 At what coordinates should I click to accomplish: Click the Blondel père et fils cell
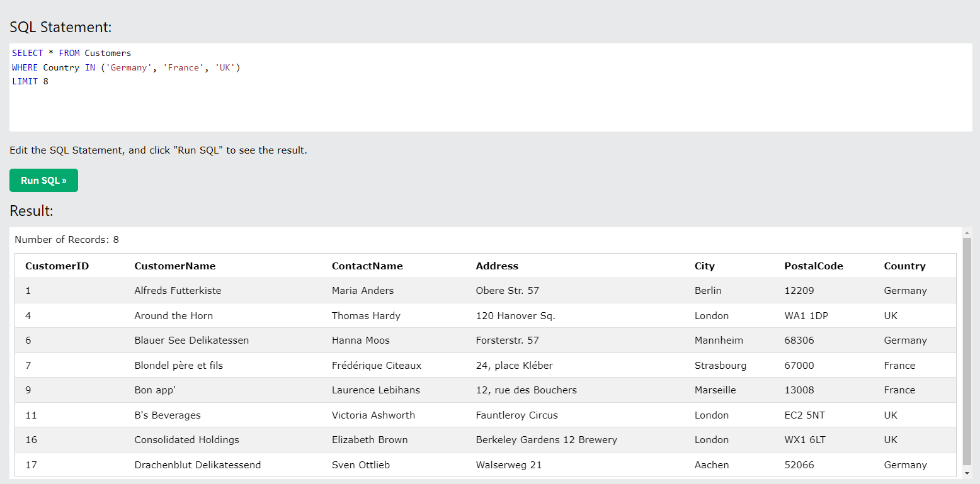[179, 365]
